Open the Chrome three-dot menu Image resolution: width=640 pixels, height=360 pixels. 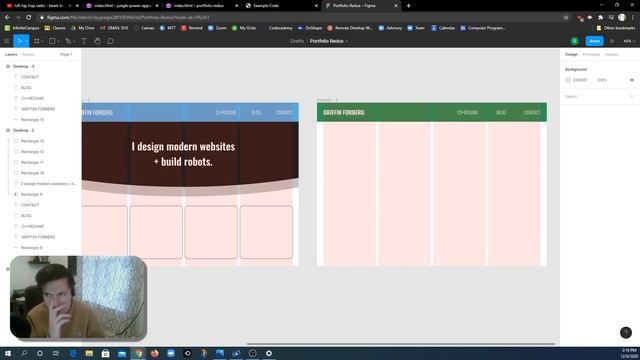633,18
